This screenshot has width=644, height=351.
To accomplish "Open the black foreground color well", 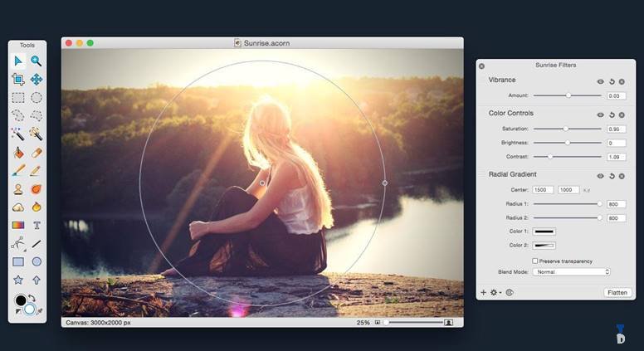I will 21,300.
